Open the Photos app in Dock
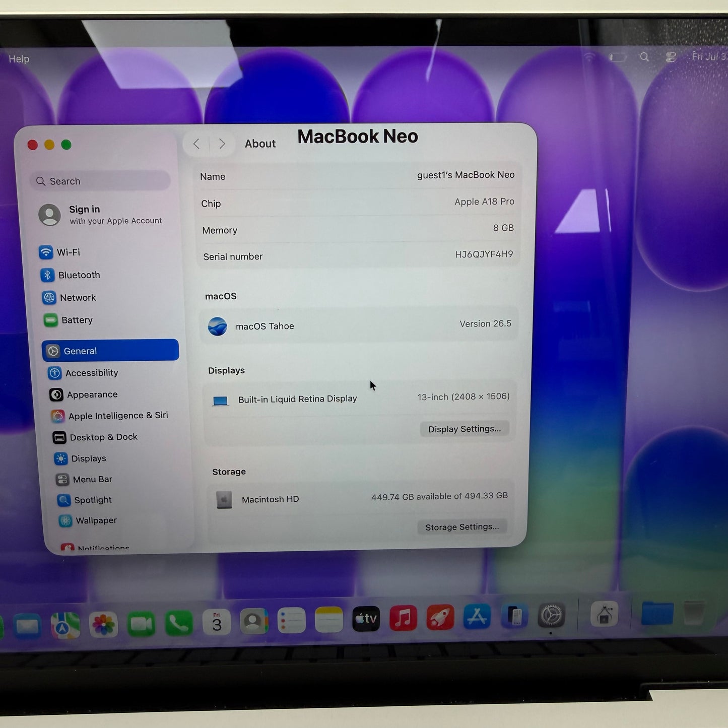Screen dimensions: 728x728 click(103, 625)
